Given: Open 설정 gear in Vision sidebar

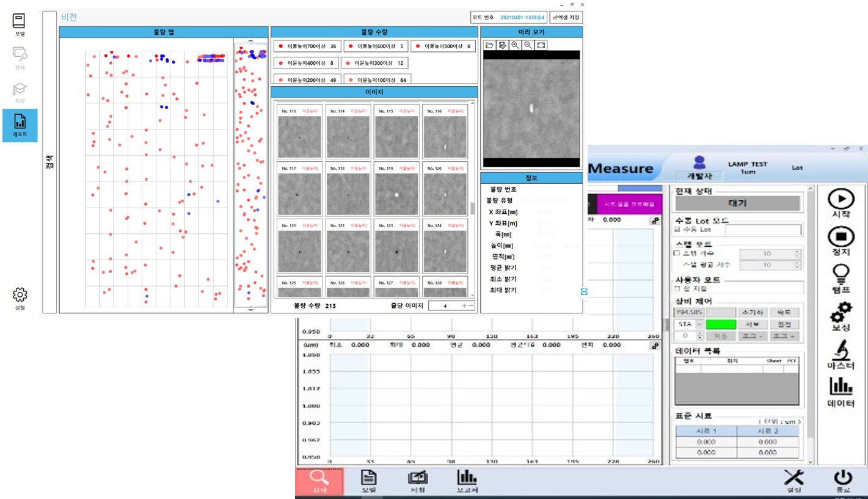Looking at the screenshot, I should point(20,298).
